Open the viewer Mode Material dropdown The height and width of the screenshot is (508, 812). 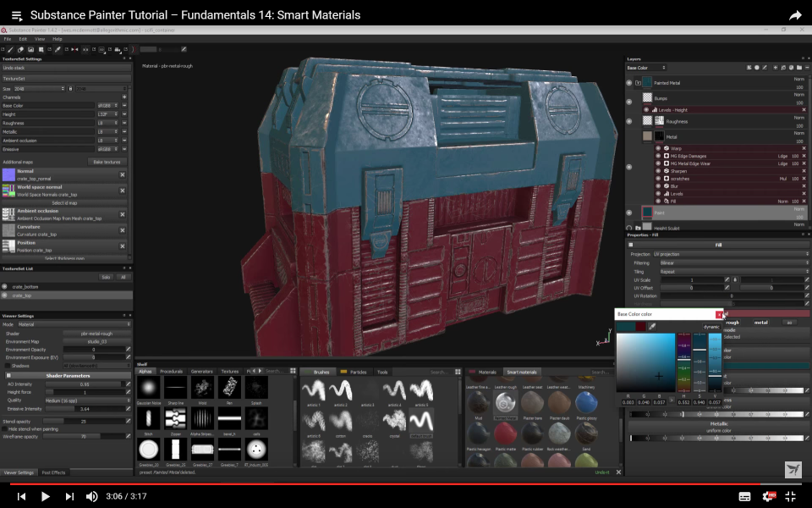(74, 324)
